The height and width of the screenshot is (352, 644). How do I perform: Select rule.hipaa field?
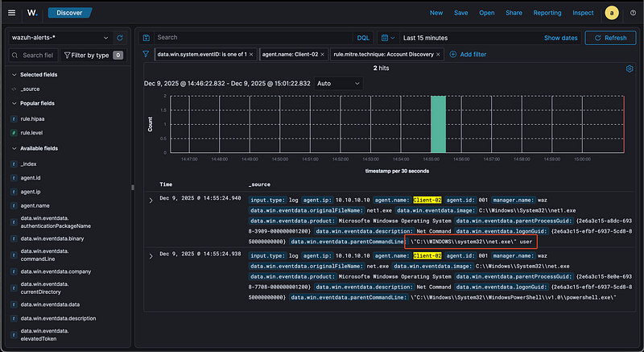pyautogui.click(x=32, y=119)
